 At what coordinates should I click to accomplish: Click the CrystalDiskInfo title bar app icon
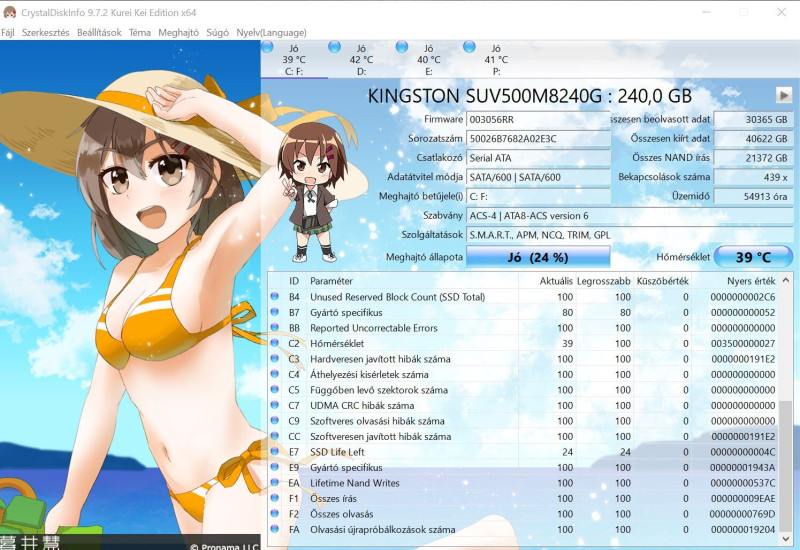9,12
